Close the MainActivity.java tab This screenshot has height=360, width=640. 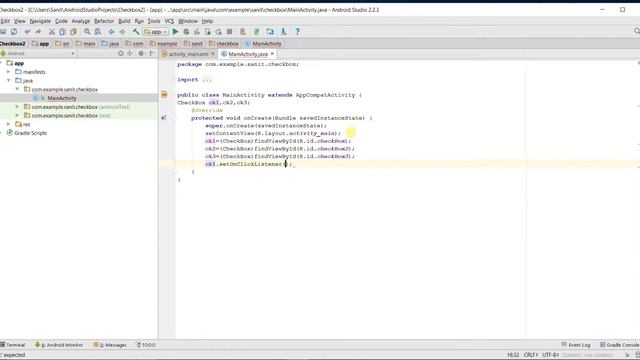(272, 54)
